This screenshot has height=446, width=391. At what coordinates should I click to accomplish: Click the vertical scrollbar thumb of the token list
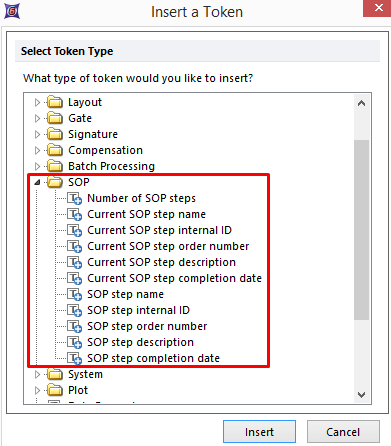point(361,230)
